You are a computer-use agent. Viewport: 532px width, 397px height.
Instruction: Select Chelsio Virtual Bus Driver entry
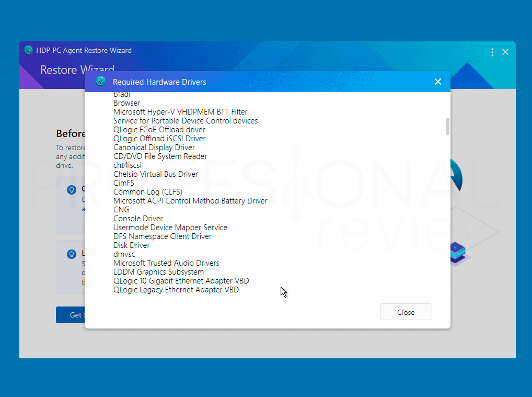pos(156,174)
